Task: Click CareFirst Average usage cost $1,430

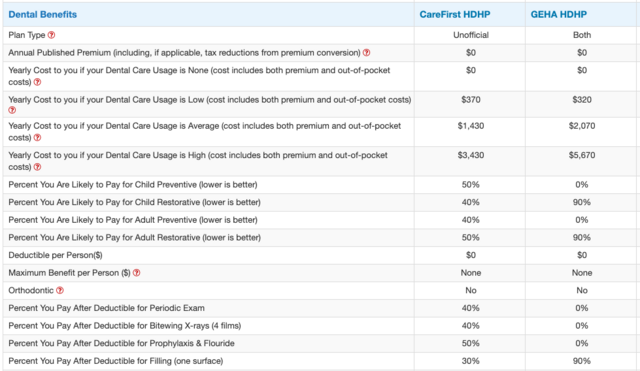Action: [x=471, y=126]
